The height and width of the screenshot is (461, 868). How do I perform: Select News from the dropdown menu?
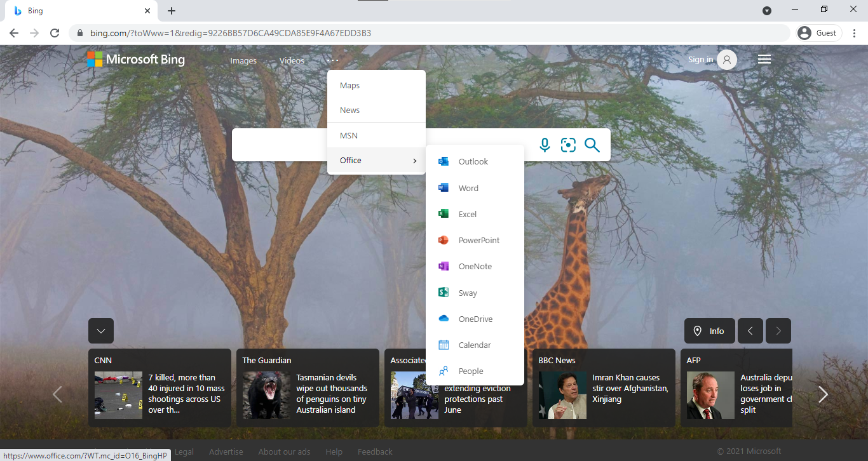(376, 110)
